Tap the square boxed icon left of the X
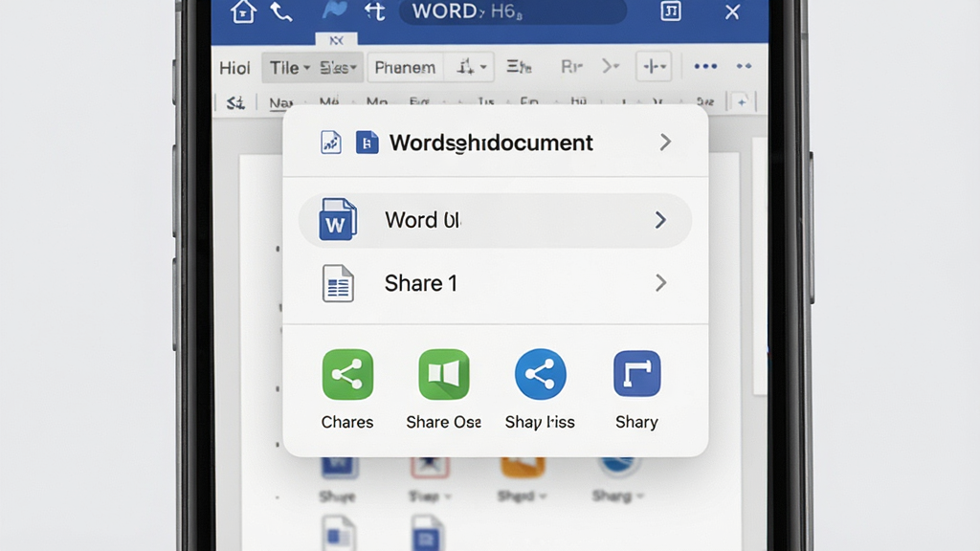 [x=671, y=11]
